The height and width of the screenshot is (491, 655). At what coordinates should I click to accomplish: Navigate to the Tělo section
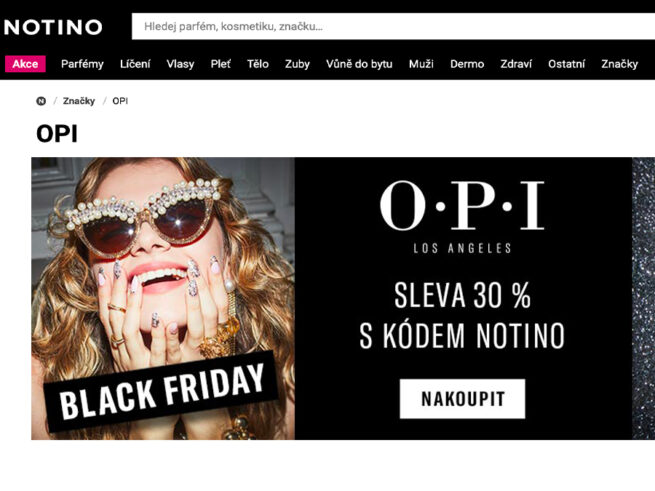(x=258, y=64)
